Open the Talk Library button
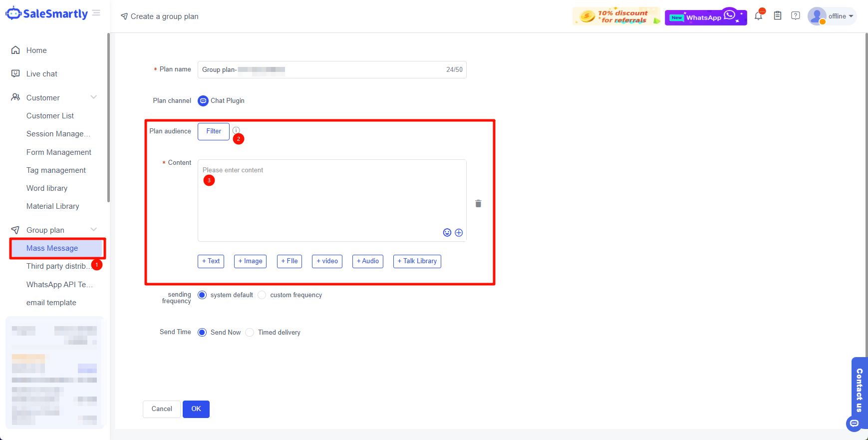 coord(417,261)
